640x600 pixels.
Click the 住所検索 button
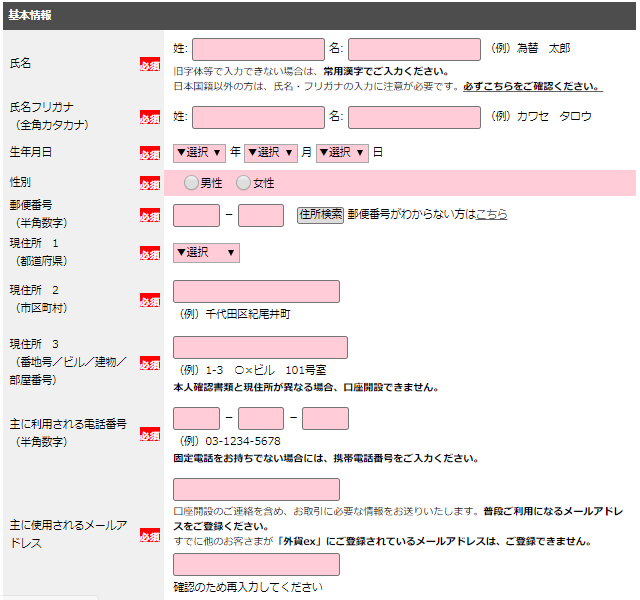[320, 215]
